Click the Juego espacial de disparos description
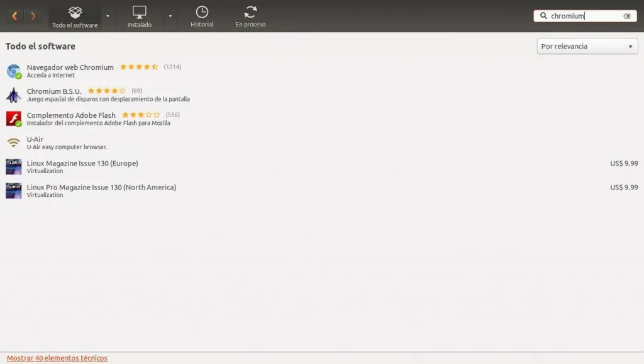This screenshot has width=644, height=364. pyautogui.click(x=108, y=99)
